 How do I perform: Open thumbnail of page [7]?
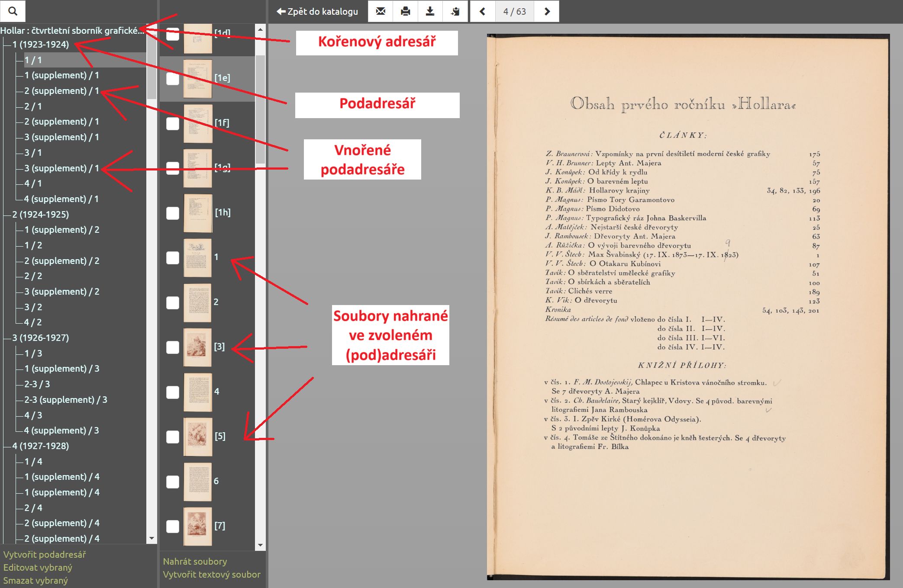[198, 527]
